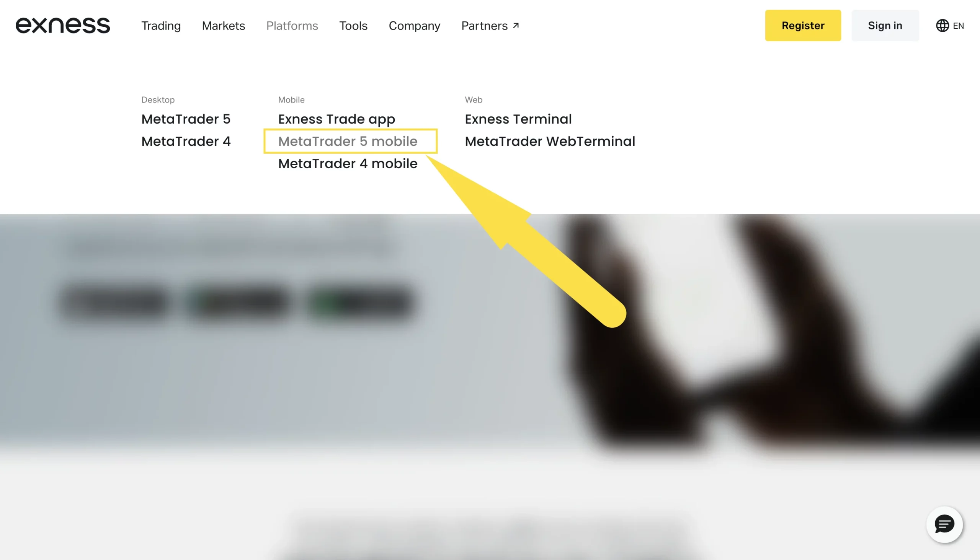Click MetaTrader WebTerminal option
Viewport: 980px width, 560px height.
click(x=550, y=141)
